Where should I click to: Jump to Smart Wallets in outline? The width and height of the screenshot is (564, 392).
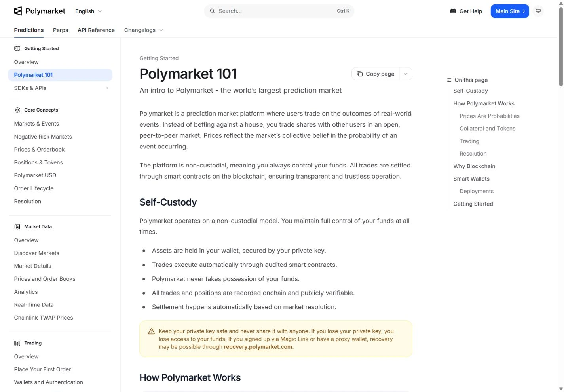point(471,179)
